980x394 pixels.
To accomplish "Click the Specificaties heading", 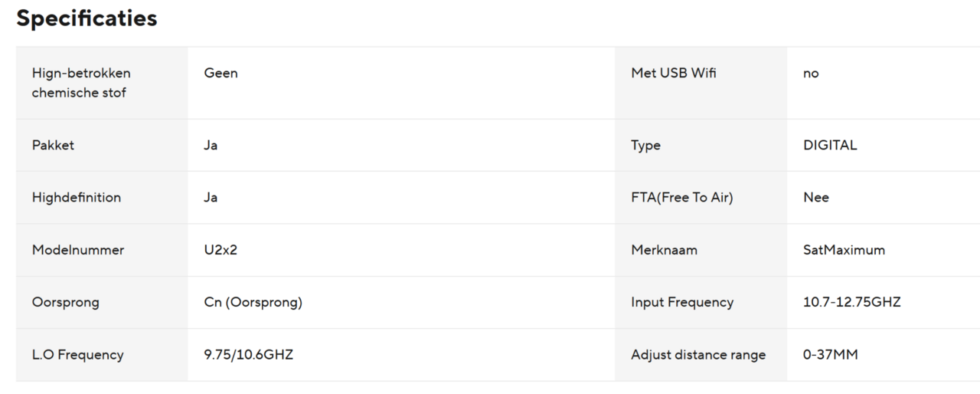I will click(x=87, y=18).
